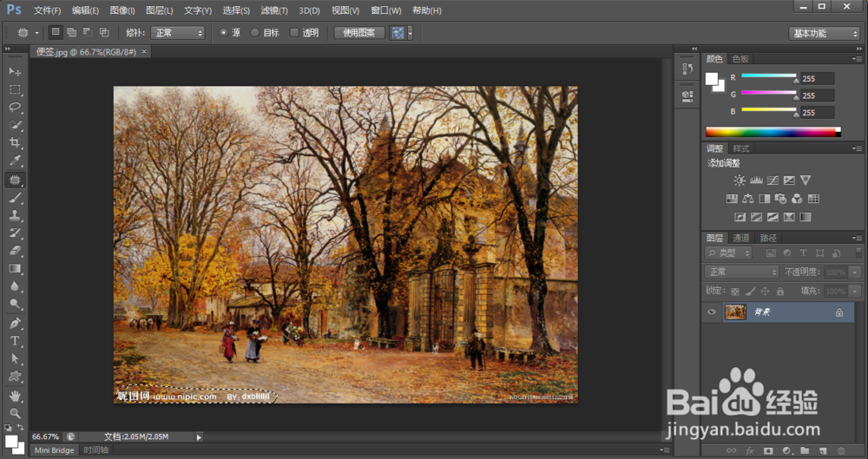This screenshot has width=868, height=459.
Task: Switch to the 路径 tab
Action: click(768, 238)
